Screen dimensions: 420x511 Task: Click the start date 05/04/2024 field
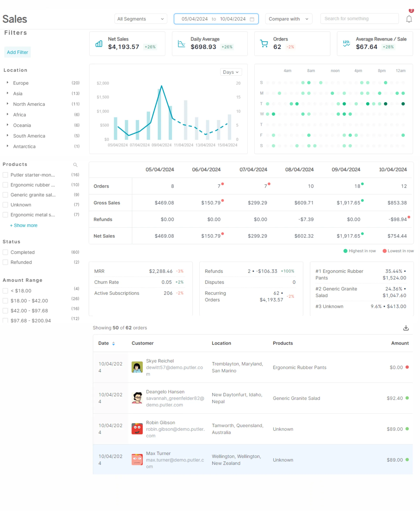point(194,19)
